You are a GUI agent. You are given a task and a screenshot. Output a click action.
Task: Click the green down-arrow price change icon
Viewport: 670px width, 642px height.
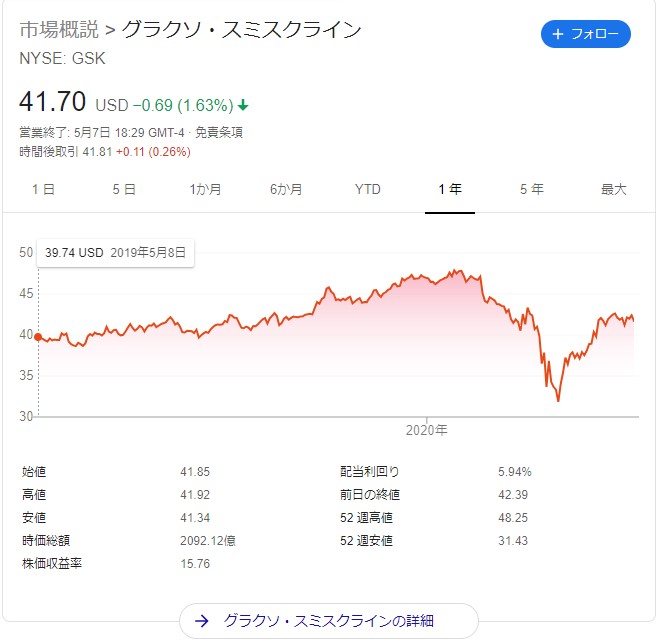[x=243, y=105]
